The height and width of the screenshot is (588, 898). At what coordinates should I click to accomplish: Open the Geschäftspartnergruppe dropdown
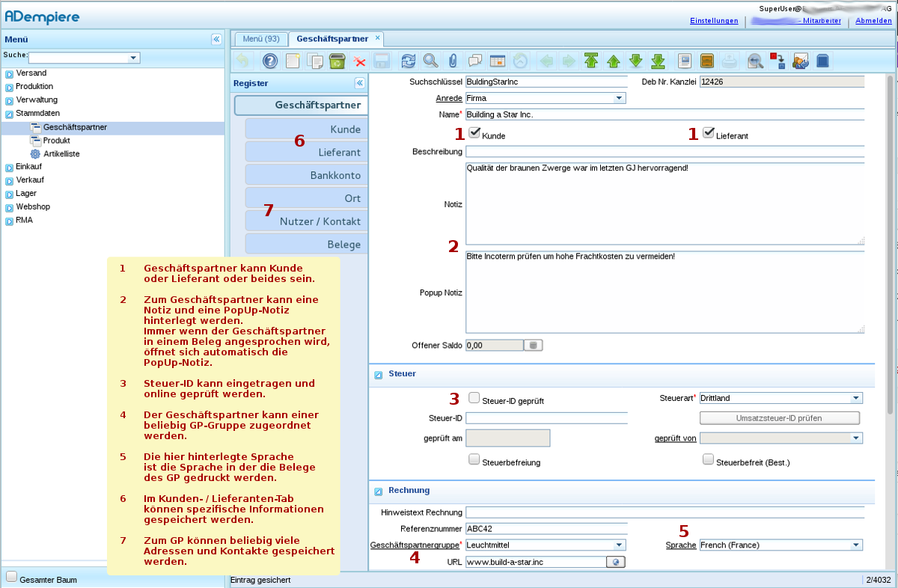(620, 545)
